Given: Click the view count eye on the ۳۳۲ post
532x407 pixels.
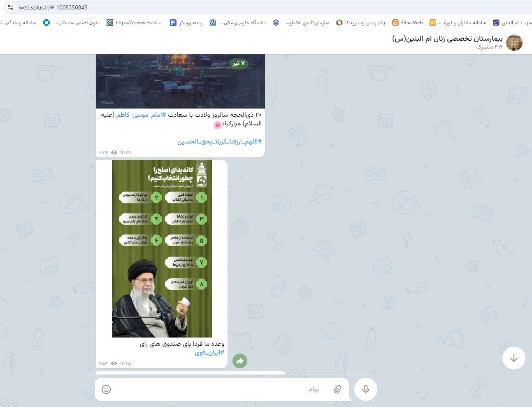Looking at the screenshot, I should (114, 153).
